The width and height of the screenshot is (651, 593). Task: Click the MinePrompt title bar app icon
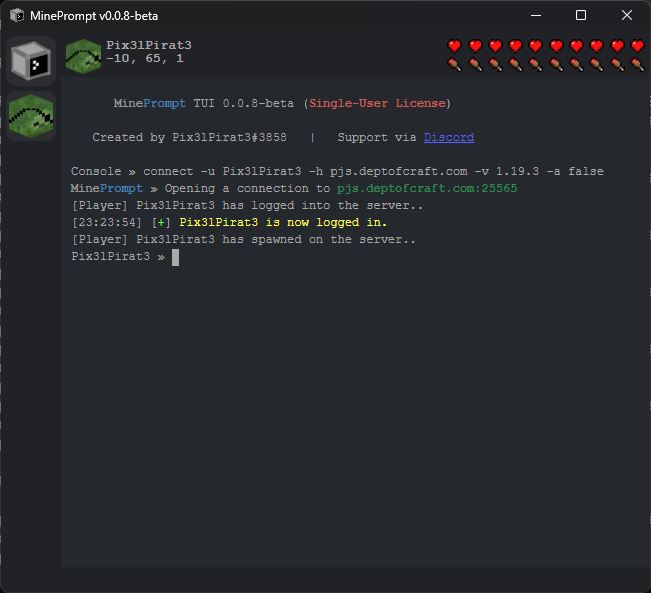tap(17, 16)
